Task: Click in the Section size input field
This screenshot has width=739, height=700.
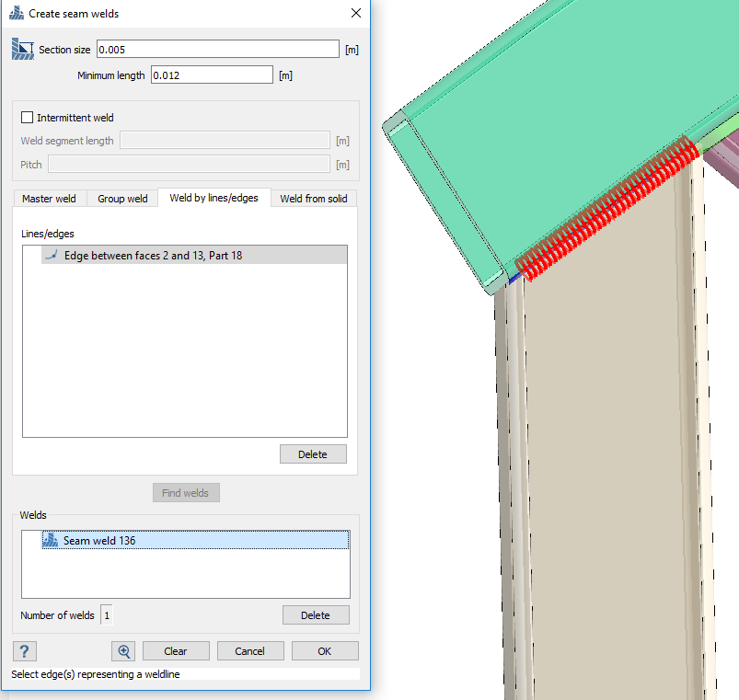Action: tap(217, 50)
